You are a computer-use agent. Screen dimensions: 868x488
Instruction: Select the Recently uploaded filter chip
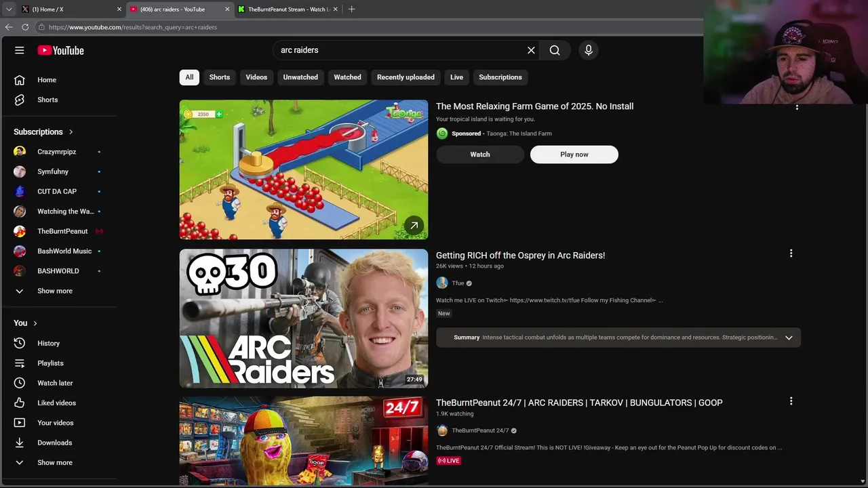click(x=406, y=77)
